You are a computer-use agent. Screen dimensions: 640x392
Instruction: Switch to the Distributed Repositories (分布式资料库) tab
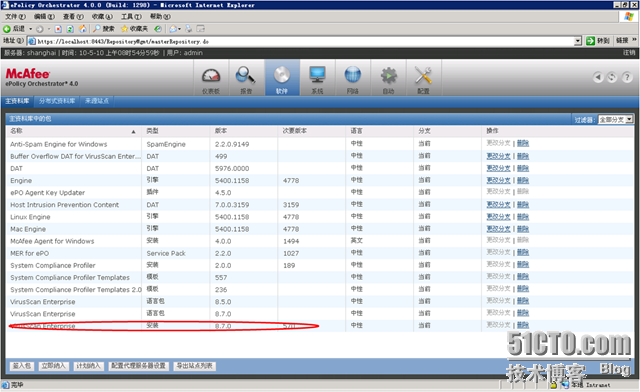57,101
